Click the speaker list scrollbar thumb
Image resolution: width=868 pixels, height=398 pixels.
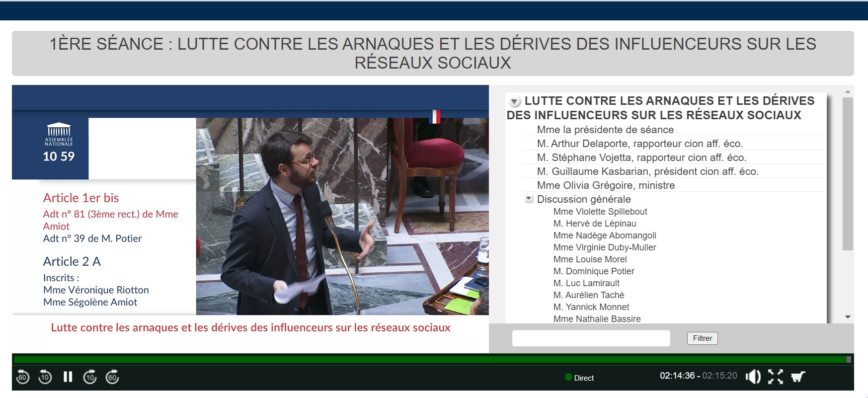[848, 174]
